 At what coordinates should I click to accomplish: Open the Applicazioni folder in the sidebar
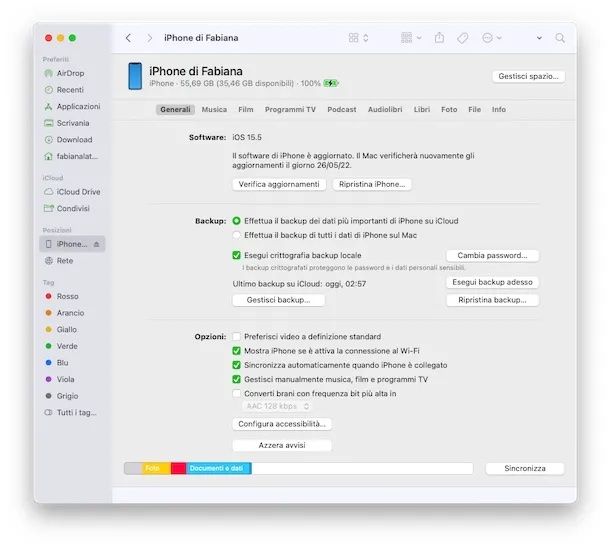[73, 107]
